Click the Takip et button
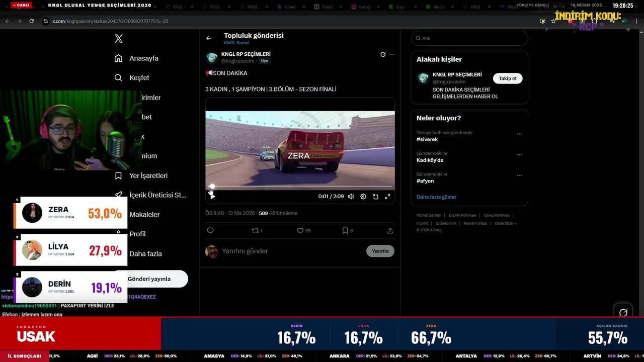This screenshot has width=644, height=362. point(508,78)
